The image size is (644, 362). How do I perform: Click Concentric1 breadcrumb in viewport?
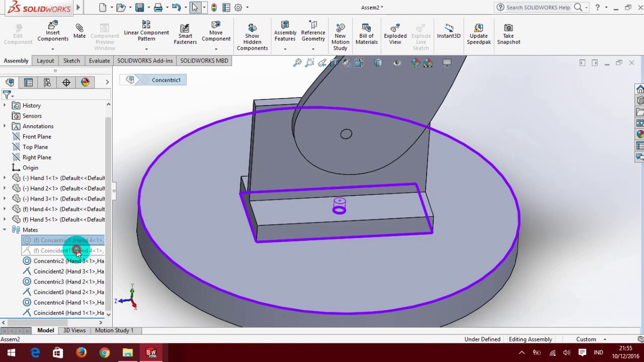pos(166,80)
